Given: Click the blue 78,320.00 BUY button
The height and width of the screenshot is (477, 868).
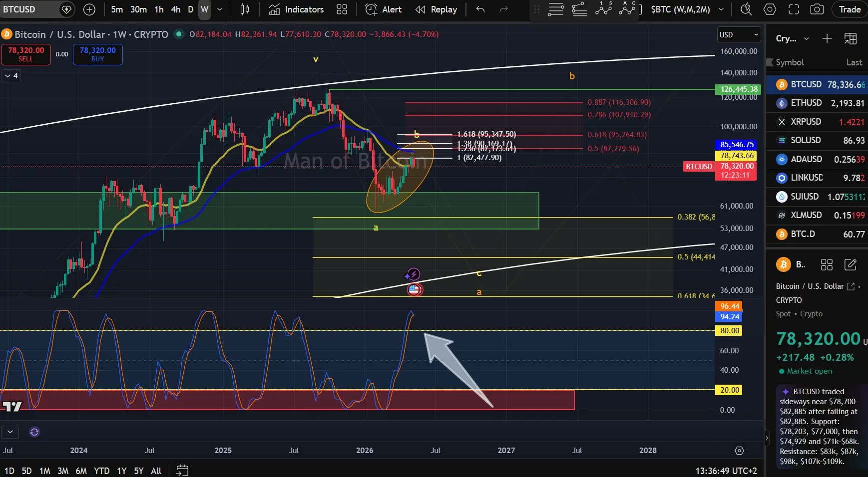Looking at the screenshot, I should point(98,54).
